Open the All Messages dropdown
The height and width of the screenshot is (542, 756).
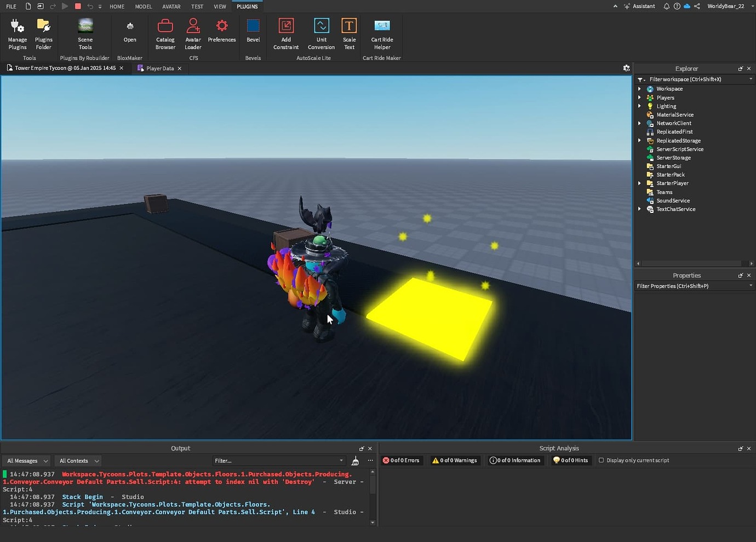pyautogui.click(x=26, y=460)
